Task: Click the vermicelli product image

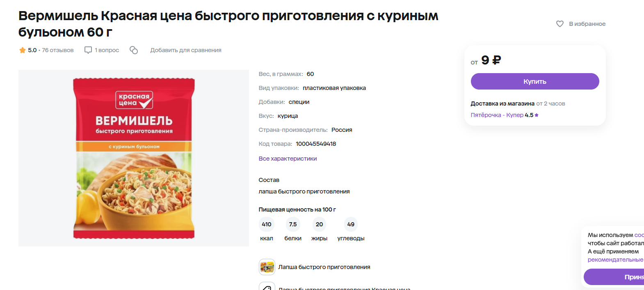Action: 134,158
